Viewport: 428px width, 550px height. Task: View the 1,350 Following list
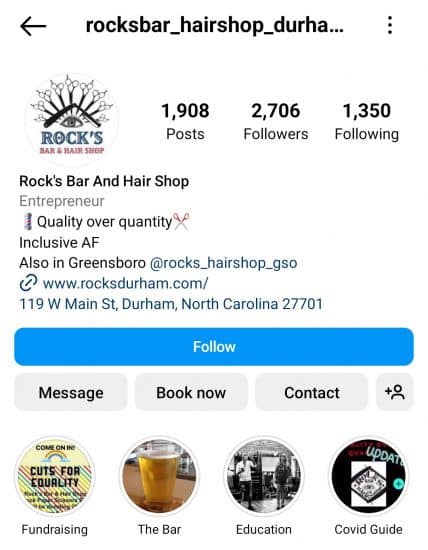tap(367, 121)
